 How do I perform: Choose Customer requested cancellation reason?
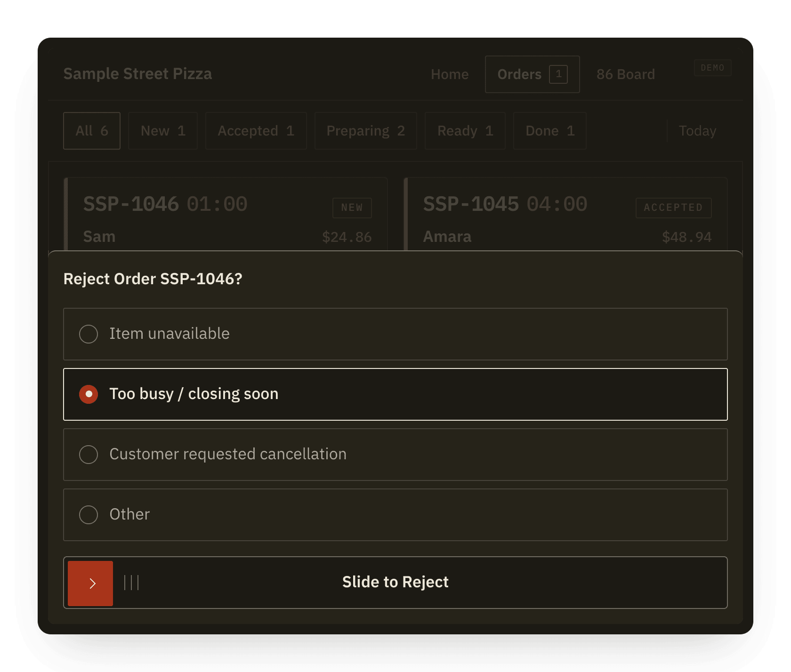point(395,455)
